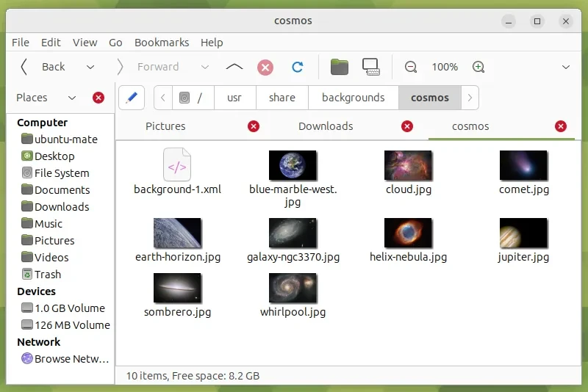Screen dimensions: 588x392
Task: Click the Reload refresh icon
Action: coord(298,67)
